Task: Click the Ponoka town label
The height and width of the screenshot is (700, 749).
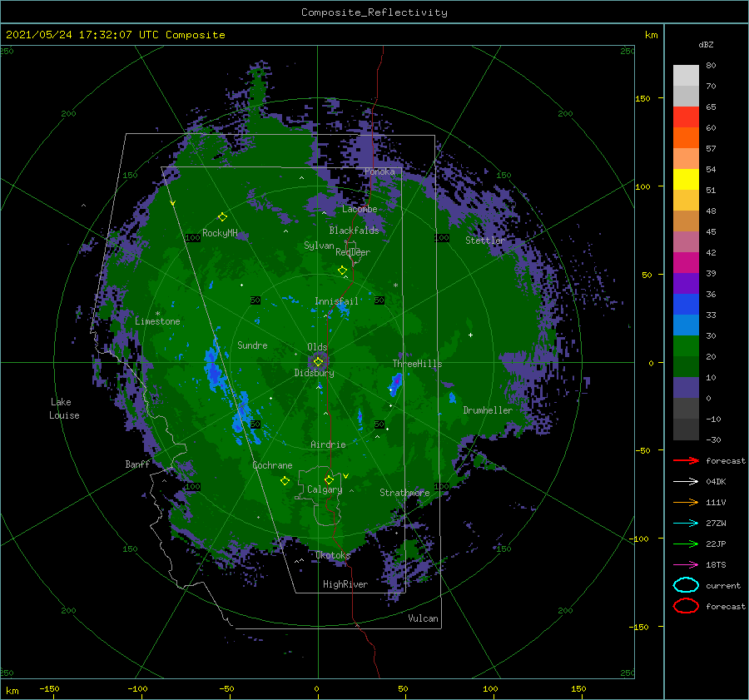Action: 379,171
